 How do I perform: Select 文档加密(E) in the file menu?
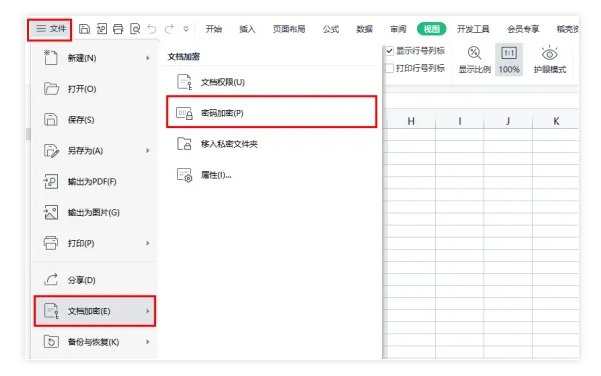click(95, 311)
